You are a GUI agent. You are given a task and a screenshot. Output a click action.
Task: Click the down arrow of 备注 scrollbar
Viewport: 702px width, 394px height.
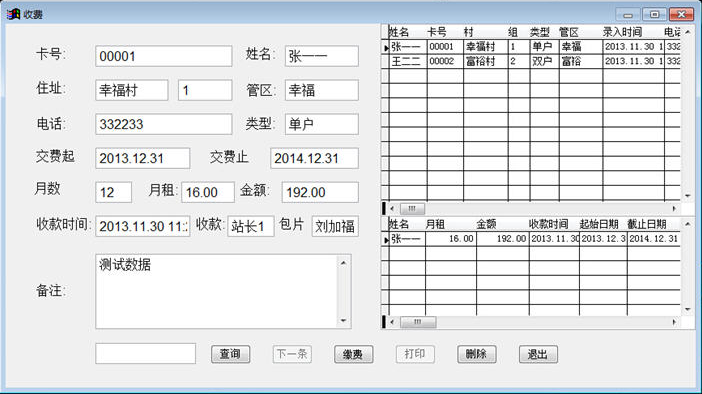[343, 321]
